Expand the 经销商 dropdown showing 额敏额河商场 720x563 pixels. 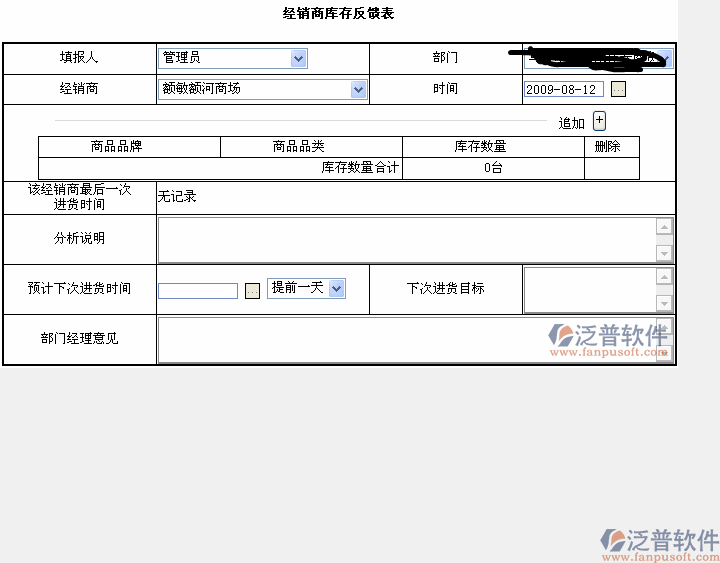[358, 89]
